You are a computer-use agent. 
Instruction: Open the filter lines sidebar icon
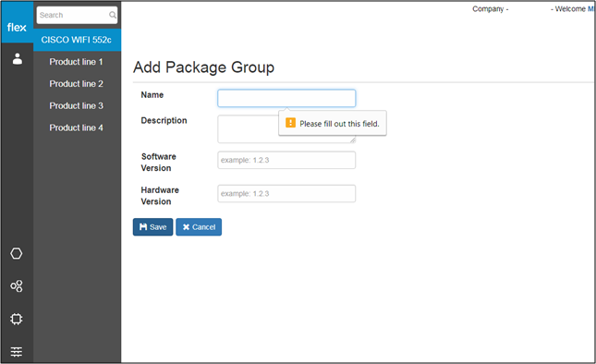pos(17,352)
